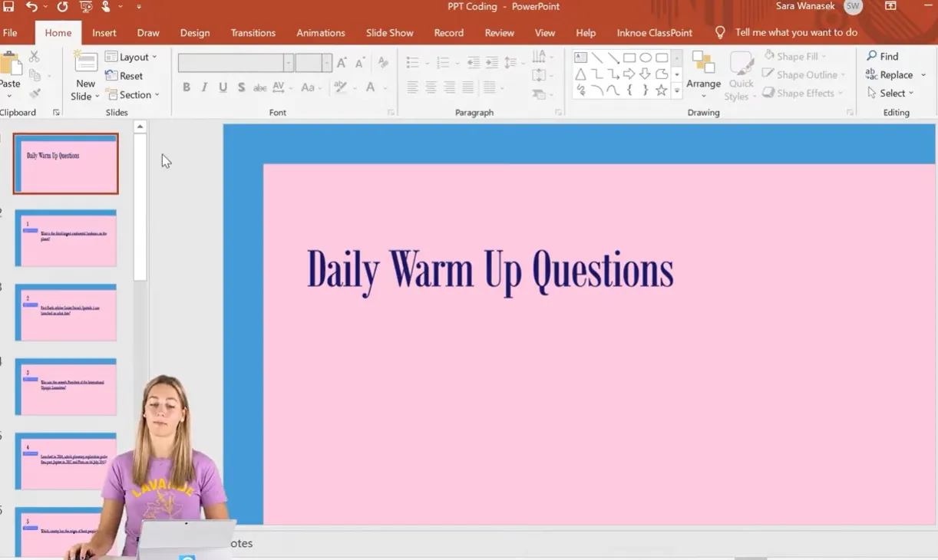938x560 pixels.
Task: Click the Increase Font Size icon
Action: point(342,63)
